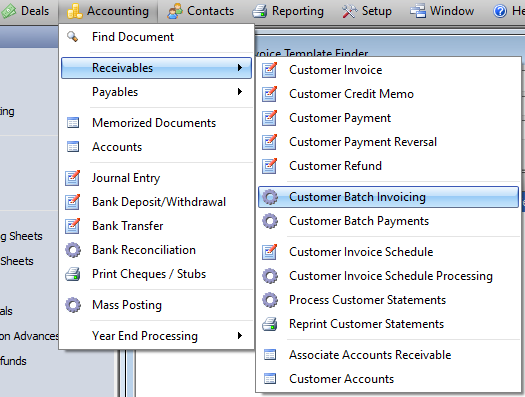Image resolution: width=525 pixels, height=397 pixels.
Task: Select Customer Accounts submenu entry
Action: (x=388, y=379)
